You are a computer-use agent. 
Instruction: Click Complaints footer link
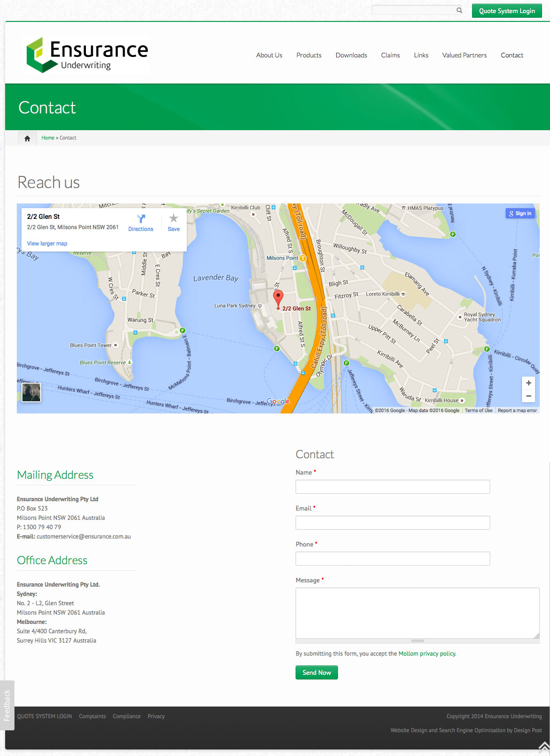pos(92,716)
